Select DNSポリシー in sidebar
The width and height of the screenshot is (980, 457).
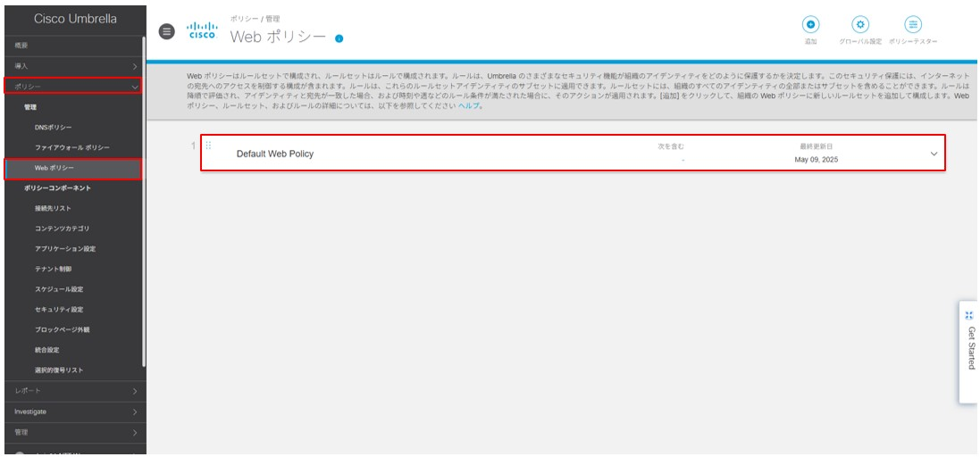(x=53, y=128)
